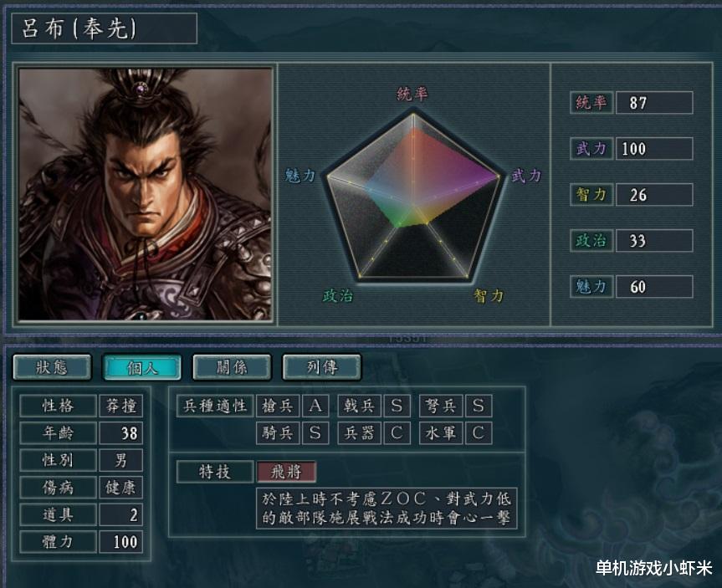Screen dimensions: 722x588
Task: Select the 戟兵 troop aptitude cell
Action: click(359, 406)
